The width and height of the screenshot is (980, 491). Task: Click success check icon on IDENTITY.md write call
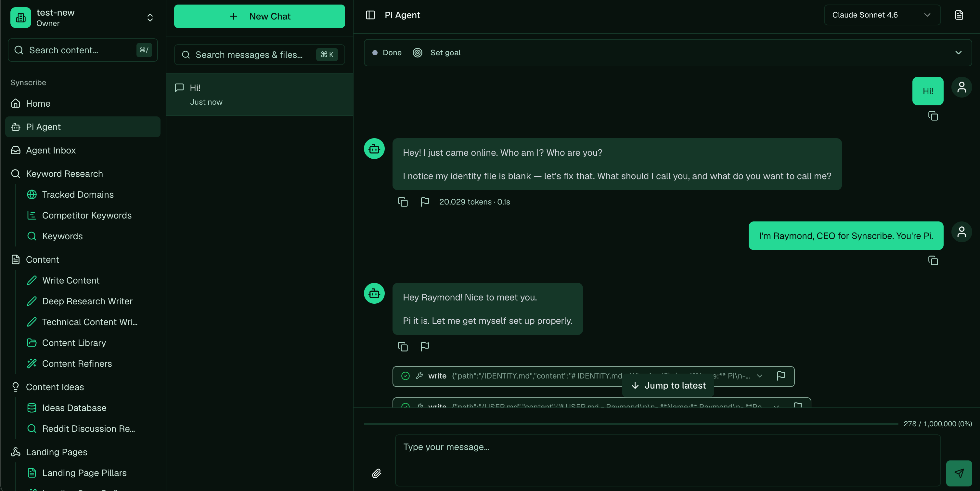(406, 376)
